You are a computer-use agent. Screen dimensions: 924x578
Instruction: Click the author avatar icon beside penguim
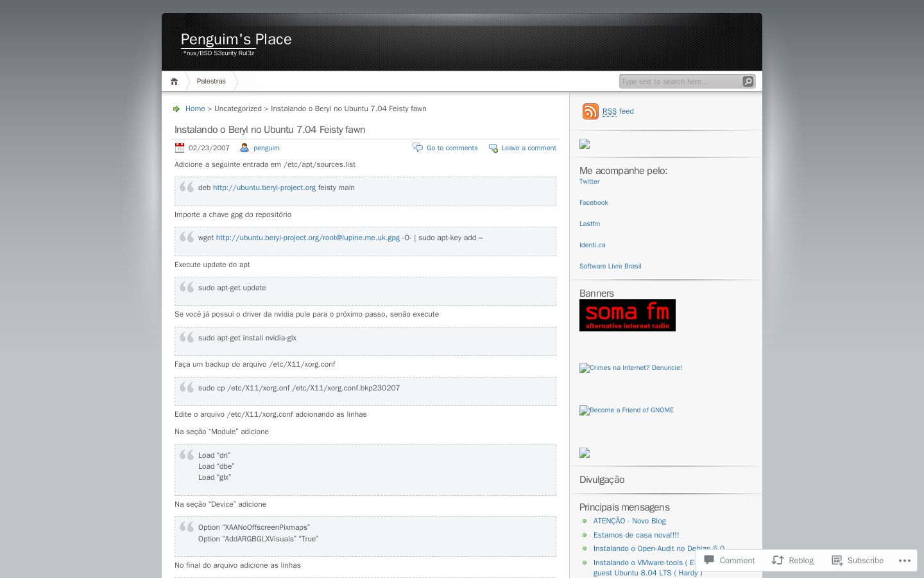tap(244, 148)
